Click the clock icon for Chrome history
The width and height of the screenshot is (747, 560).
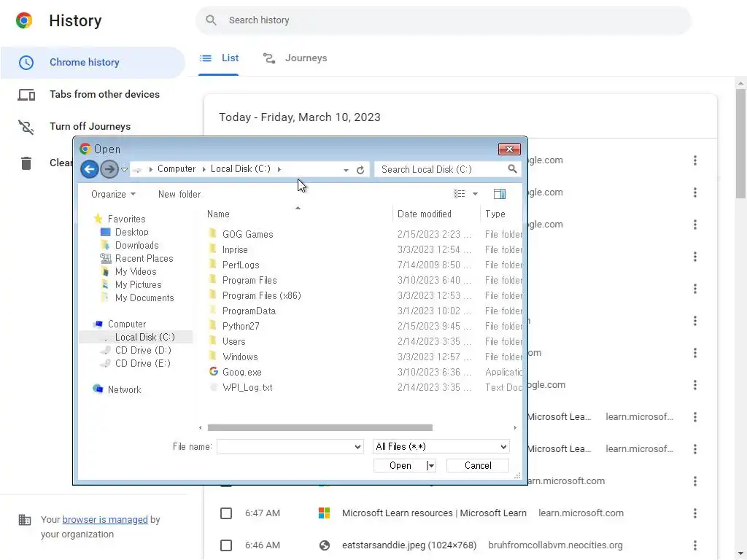[x=26, y=63]
